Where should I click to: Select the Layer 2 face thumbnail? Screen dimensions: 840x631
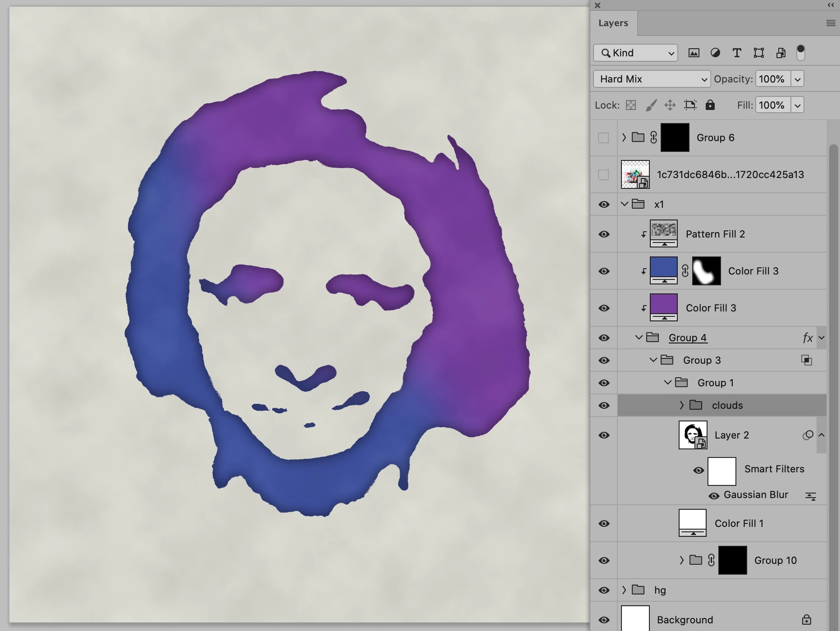tap(693, 435)
